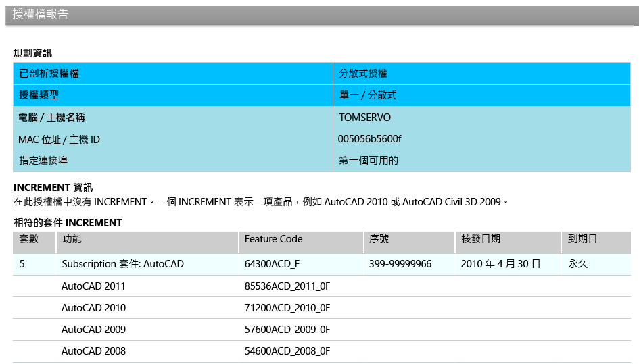The image size is (639, 364).
Task: Click feature code 54600ACD_2008_0F
Action: [287, 351]
